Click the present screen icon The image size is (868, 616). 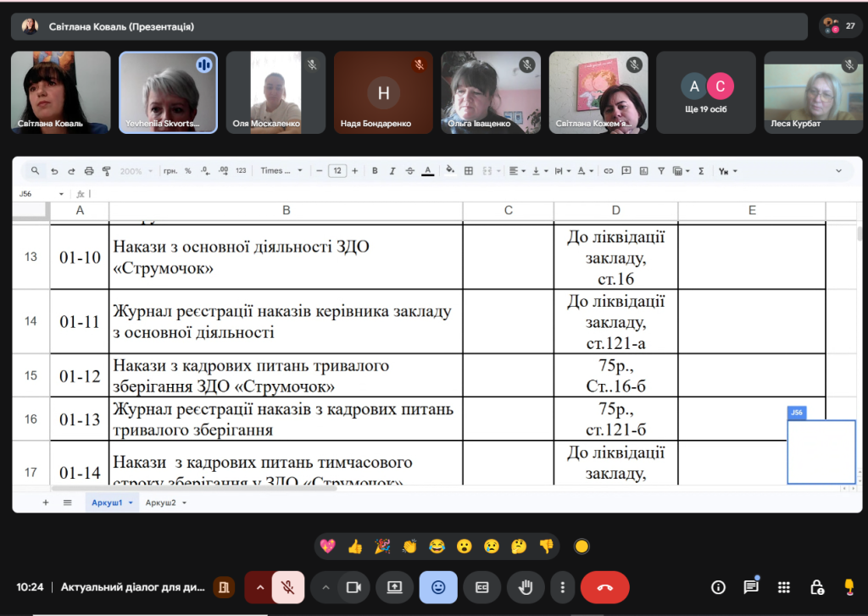394,587
